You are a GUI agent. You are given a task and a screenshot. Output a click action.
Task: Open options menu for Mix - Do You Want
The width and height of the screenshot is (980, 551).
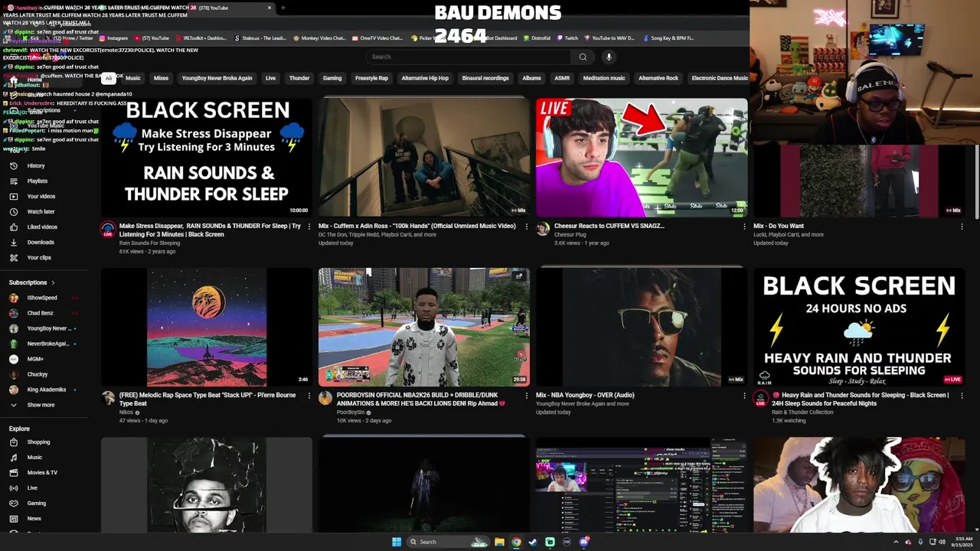click(962, 227)
